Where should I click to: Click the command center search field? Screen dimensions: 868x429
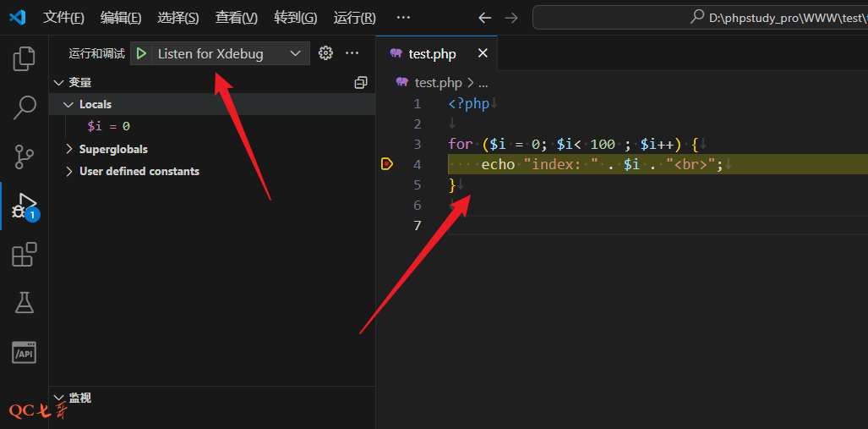pos(701,18)
